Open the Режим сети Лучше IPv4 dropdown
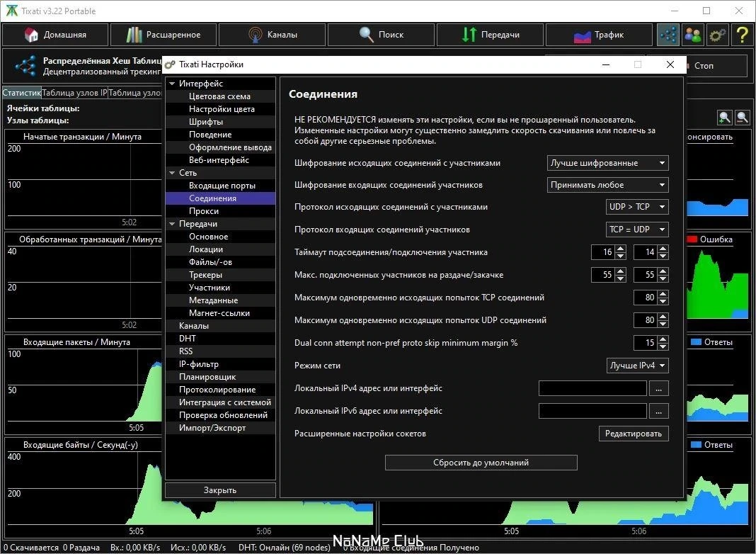Viewport: 756px width, 554px height. tap(637, 366)
